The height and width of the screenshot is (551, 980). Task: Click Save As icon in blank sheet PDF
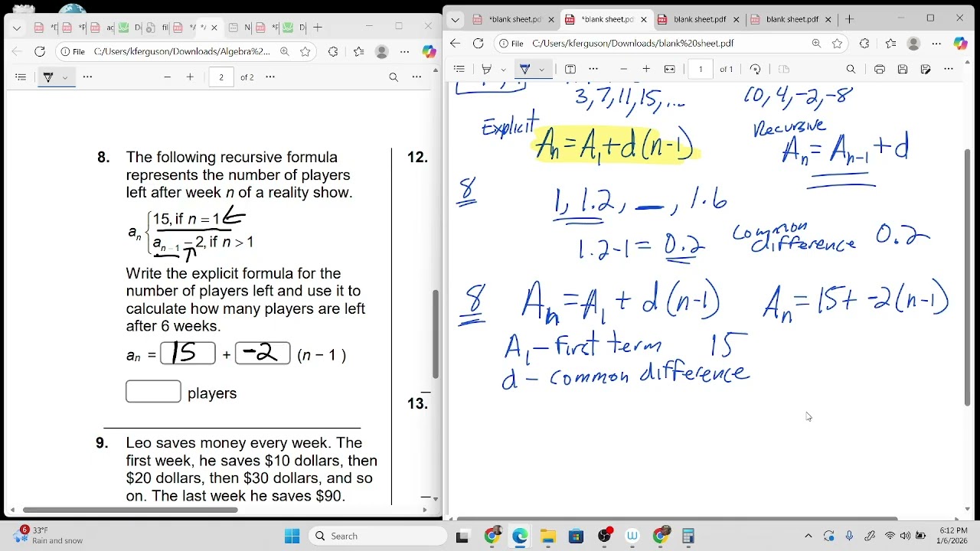[926, 69]
